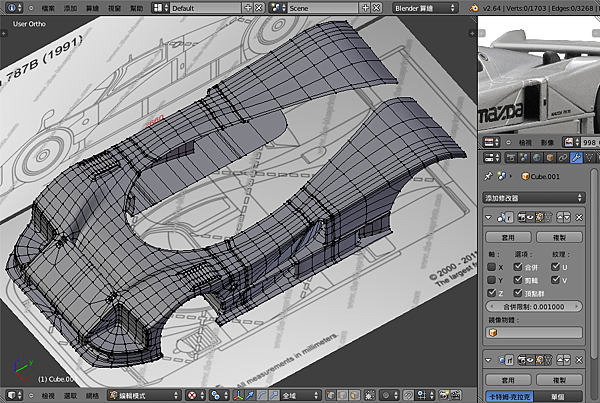Open the 添加 (Add) menu
600x403 pixels.
[x=70, y=8]
